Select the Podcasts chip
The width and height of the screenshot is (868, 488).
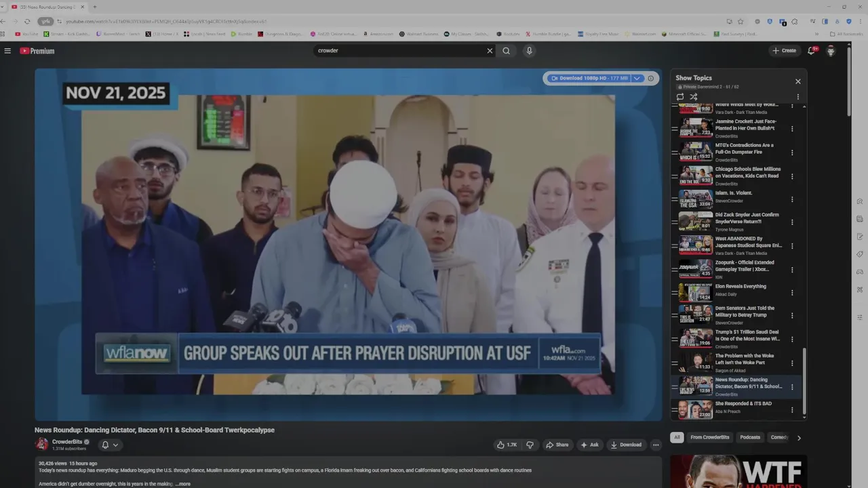pos(750,437)
